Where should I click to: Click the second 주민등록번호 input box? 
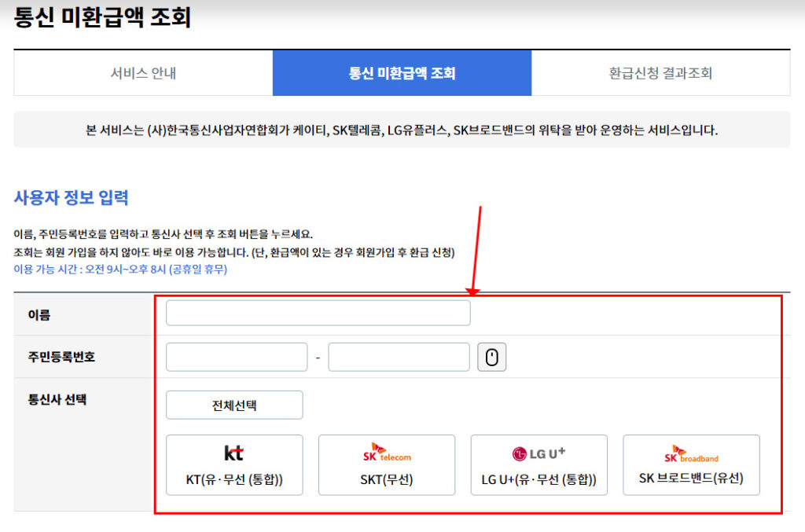[399, 358]
